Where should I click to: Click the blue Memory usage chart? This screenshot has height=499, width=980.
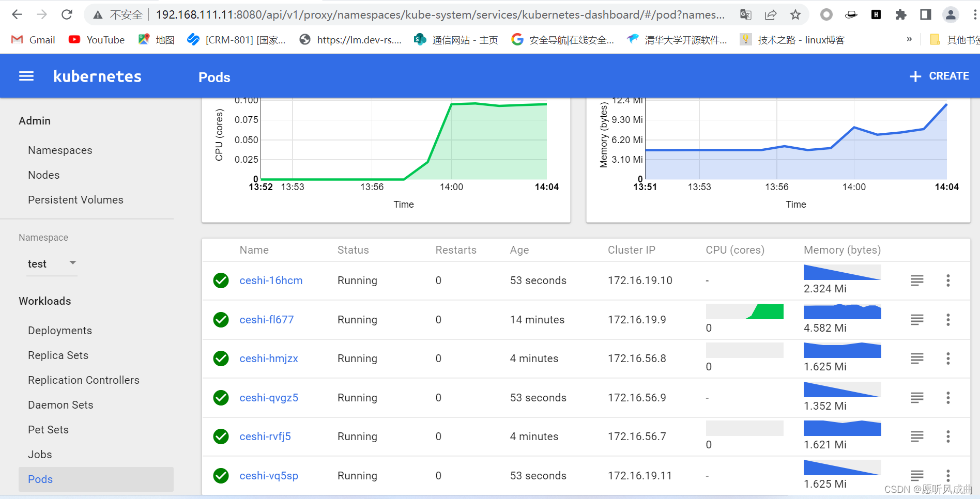(x=796, y=139)
